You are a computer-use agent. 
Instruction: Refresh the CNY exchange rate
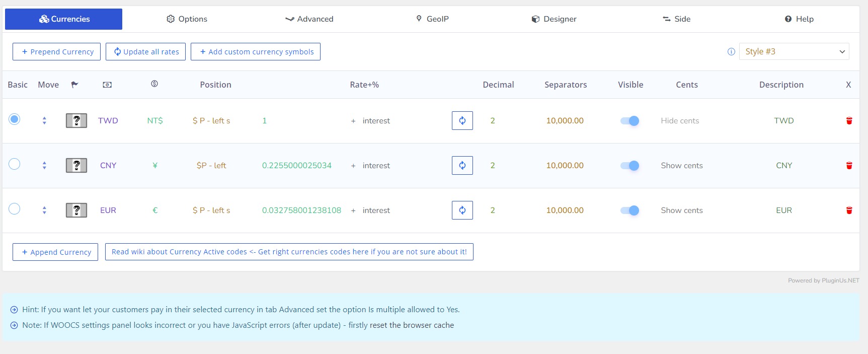(x=462, y=166)
